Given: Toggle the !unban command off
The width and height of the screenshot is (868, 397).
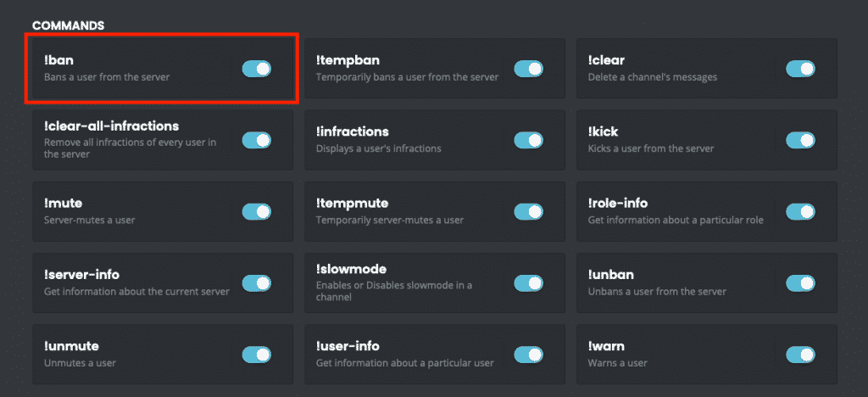Looking at the screenshot, I should [x=800, y=282].
